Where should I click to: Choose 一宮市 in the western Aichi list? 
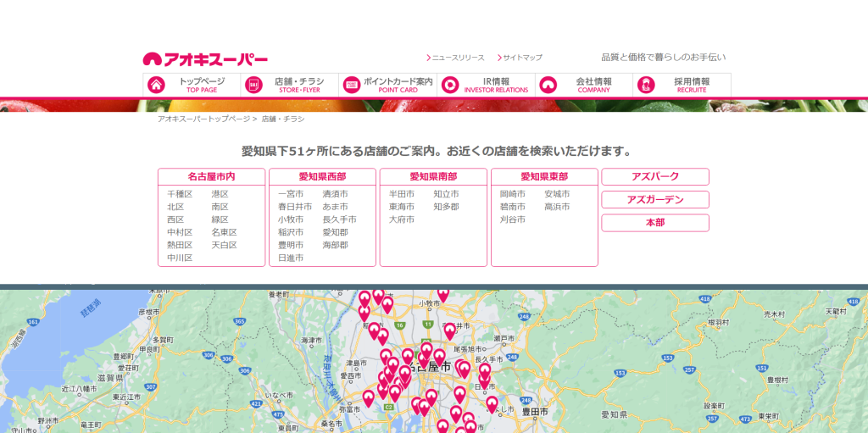291,194
